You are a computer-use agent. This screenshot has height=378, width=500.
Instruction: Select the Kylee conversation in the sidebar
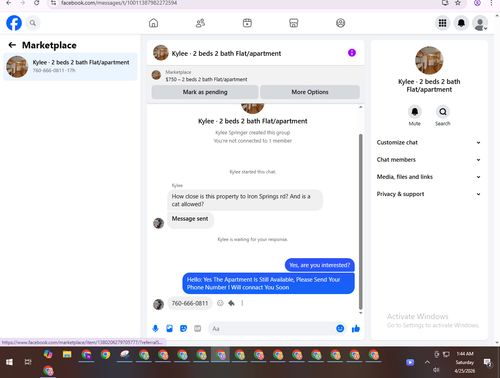pos(70,67)
